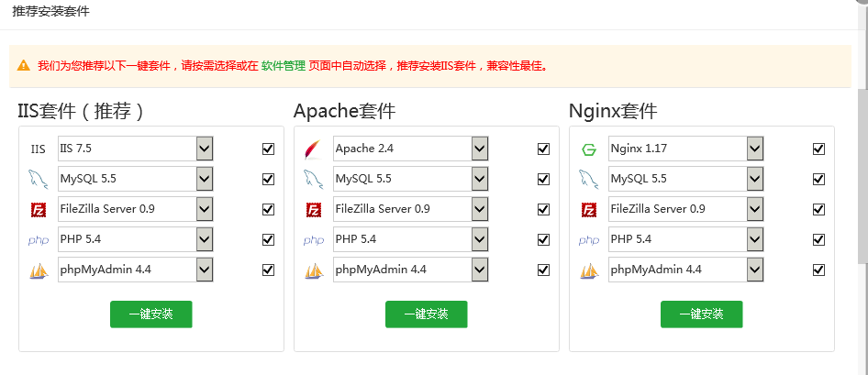Click the MySQL dolphin icon in Apache suite

click(x=313, y=179)
